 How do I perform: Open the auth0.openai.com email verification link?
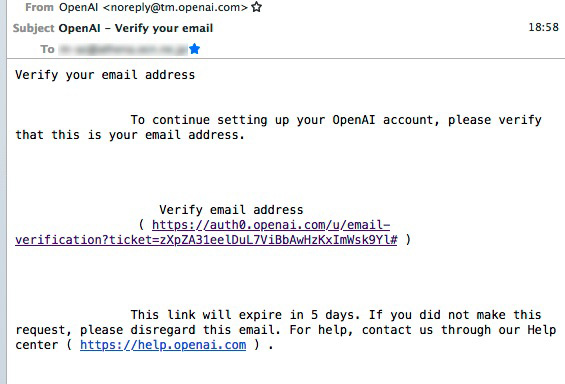coord(271,225)
